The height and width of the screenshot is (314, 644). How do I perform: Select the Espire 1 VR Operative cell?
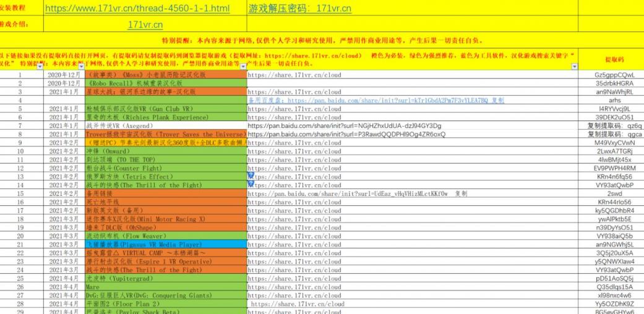pyautogui.click(x=166, y=261)
